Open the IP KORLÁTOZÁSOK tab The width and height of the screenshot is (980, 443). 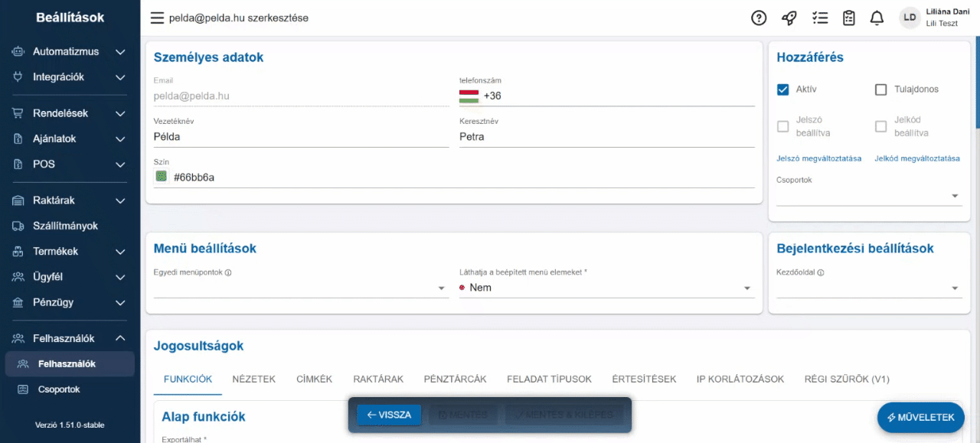point(740,379)
